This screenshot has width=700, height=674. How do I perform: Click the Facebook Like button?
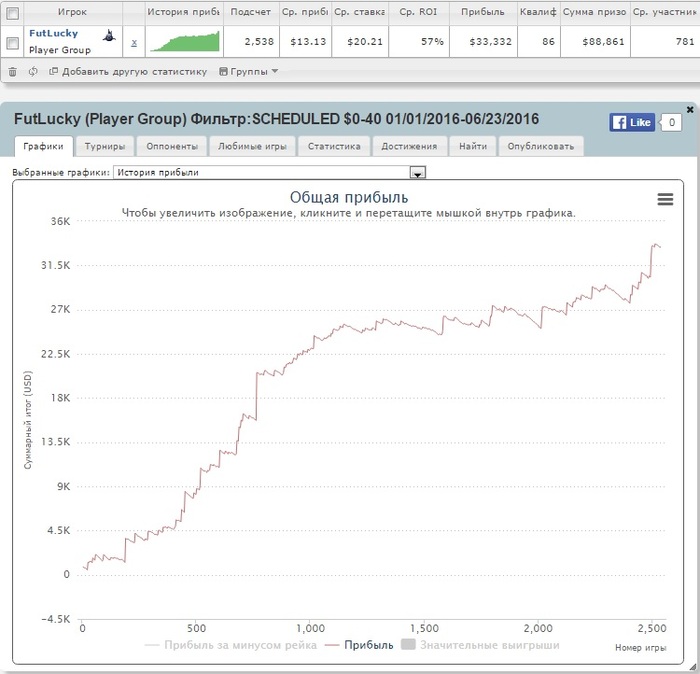[632, 122]
